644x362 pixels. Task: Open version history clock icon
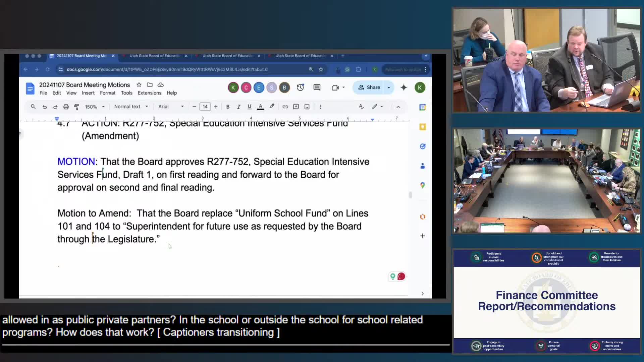(x=300, y=87)
